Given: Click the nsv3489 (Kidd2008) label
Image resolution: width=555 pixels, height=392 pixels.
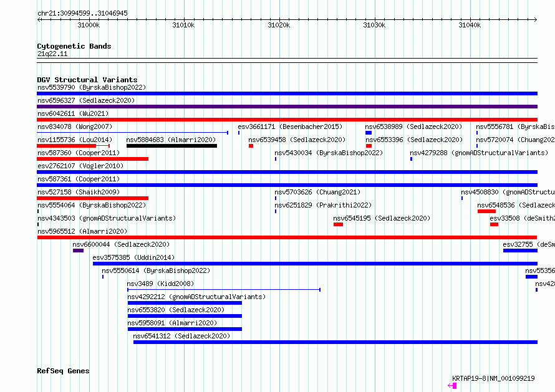Looking at the screenshot, I should click(x=160, y=284).
